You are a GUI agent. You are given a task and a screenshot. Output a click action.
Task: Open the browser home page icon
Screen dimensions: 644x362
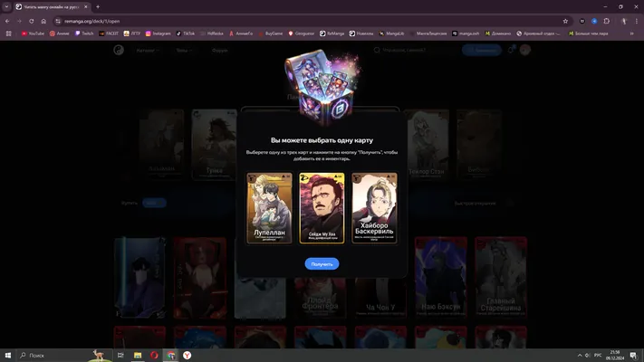[43, 21]
